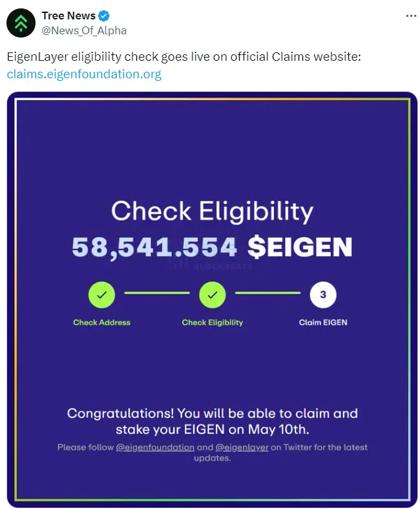
Task: Click the green Check Eligibility checkmark circle
Action: click(x=213, y=295)
